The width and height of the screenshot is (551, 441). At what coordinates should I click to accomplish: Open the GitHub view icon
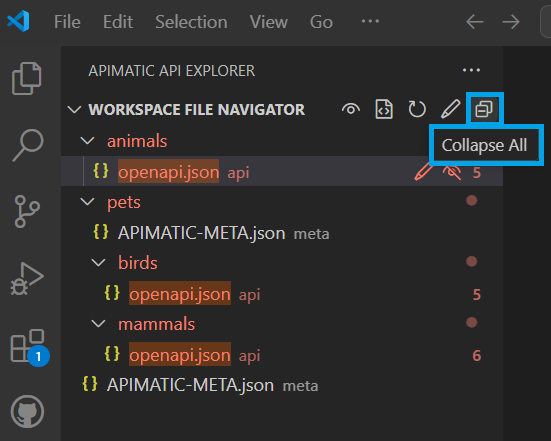27,411
